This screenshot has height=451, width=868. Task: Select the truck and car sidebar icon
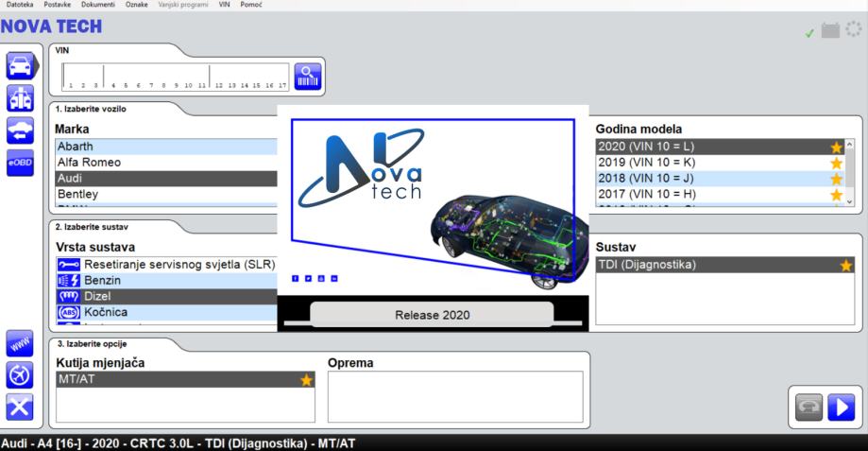[21, 98]
